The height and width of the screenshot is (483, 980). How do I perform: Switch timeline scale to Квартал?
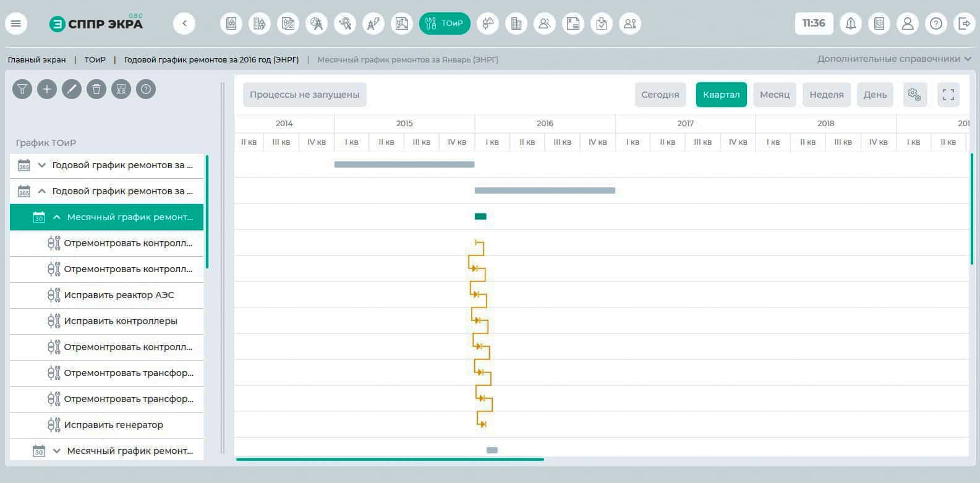pos(721,95)
